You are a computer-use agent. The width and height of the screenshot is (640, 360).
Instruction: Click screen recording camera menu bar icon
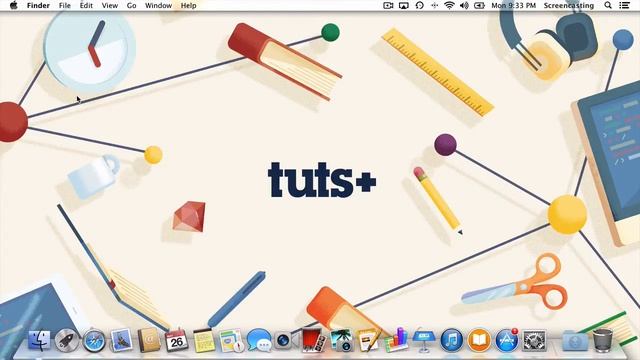click(388, 6)
